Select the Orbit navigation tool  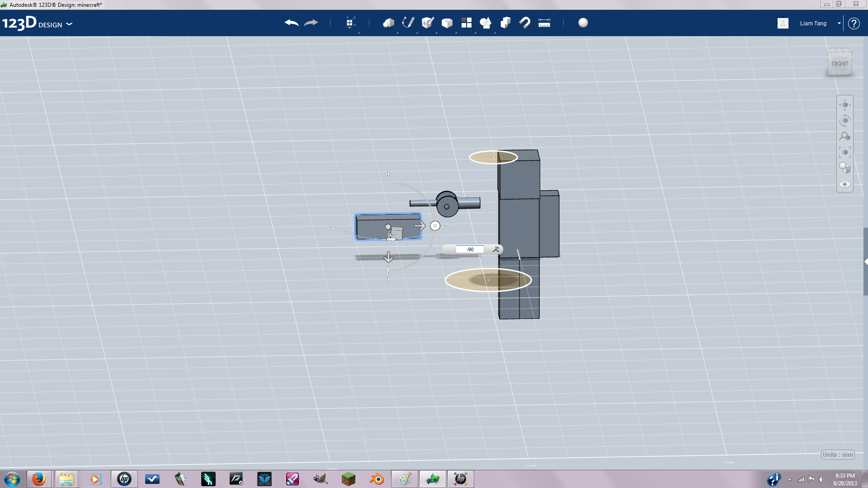pyautogui.click(x=845, y=121)
